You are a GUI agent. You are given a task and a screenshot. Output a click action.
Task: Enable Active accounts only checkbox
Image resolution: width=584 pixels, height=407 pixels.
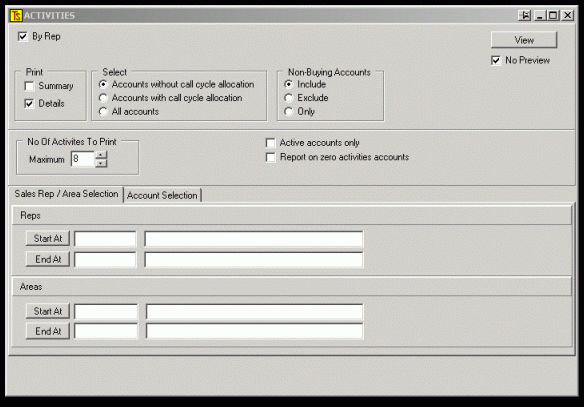270,143
